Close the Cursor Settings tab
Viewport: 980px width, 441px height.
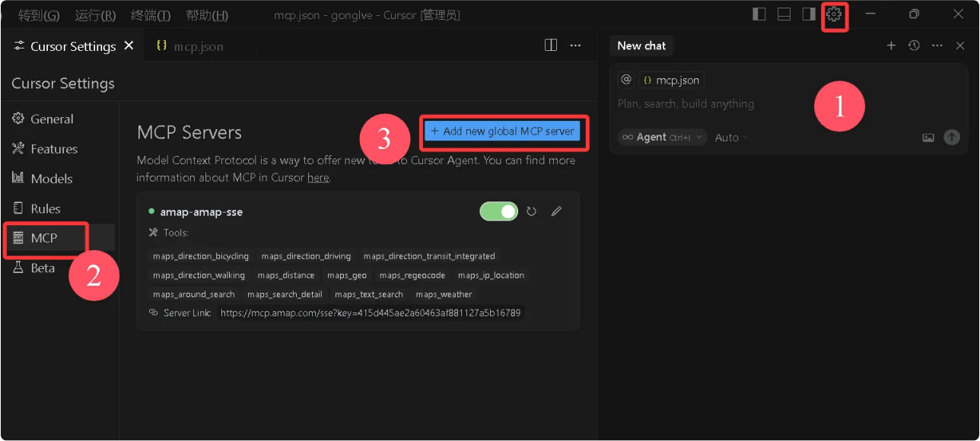coord(129,46)
